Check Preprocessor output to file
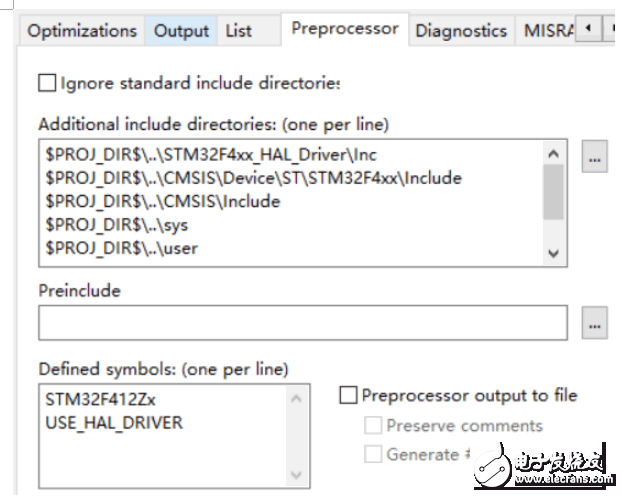The image size is (622, 496). (x=348, y=396)
